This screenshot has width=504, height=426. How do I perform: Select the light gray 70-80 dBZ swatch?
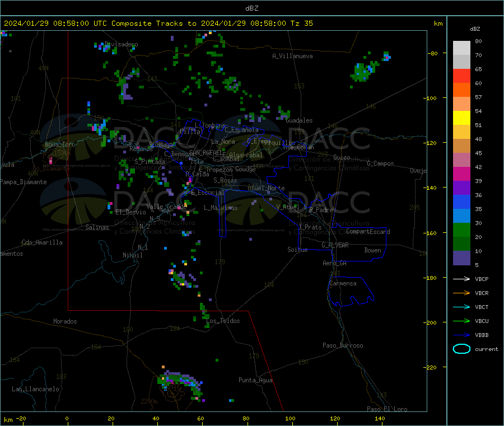click(461, 48)
